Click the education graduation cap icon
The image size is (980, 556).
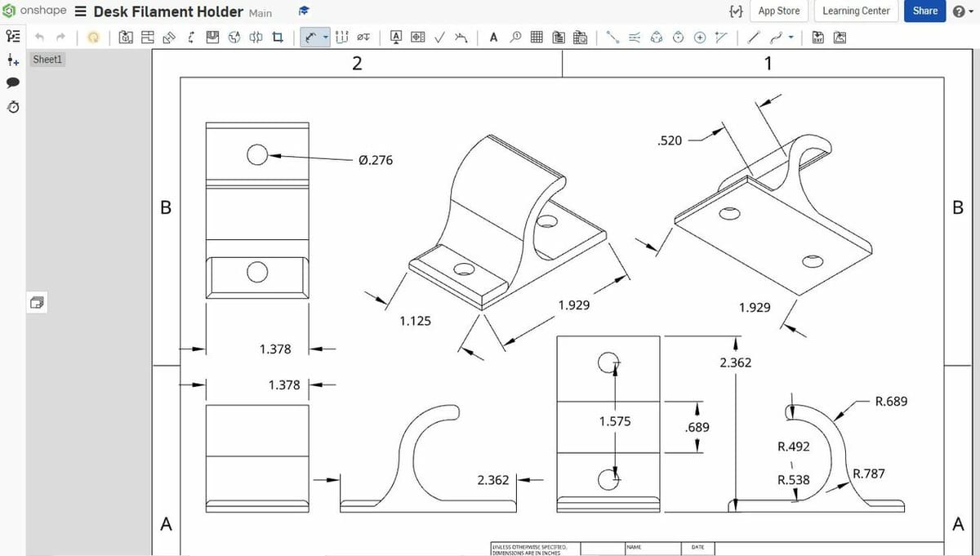tap(304, 11)
